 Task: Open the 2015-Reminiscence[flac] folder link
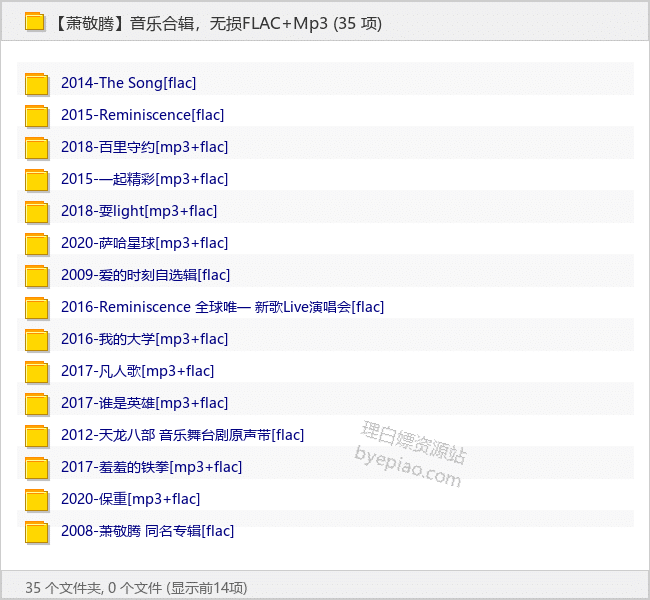pos(143,115)
